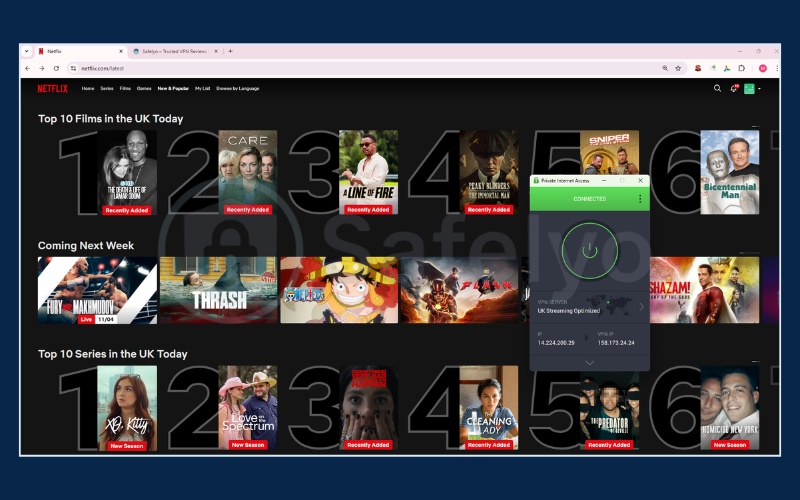The width and height of the screenshot is (800, 500).
Task: Open the Shazam! tile
Action: coord(704,290)
